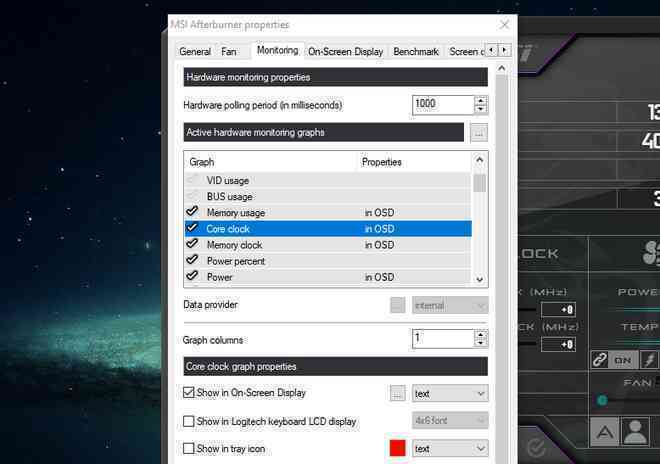
Task: Click the Afterburner core clock offset field
Action: pos(558,310)
